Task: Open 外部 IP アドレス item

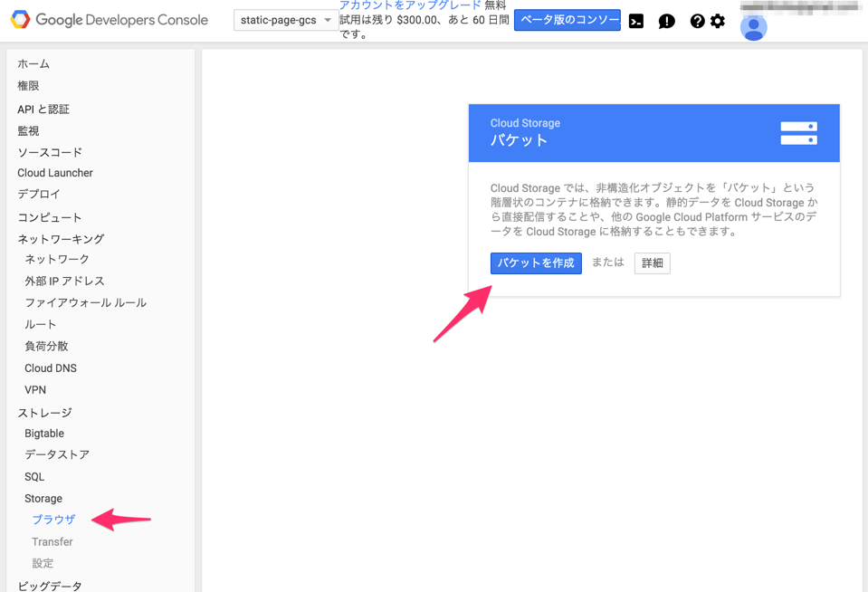Action: point(65,282)
